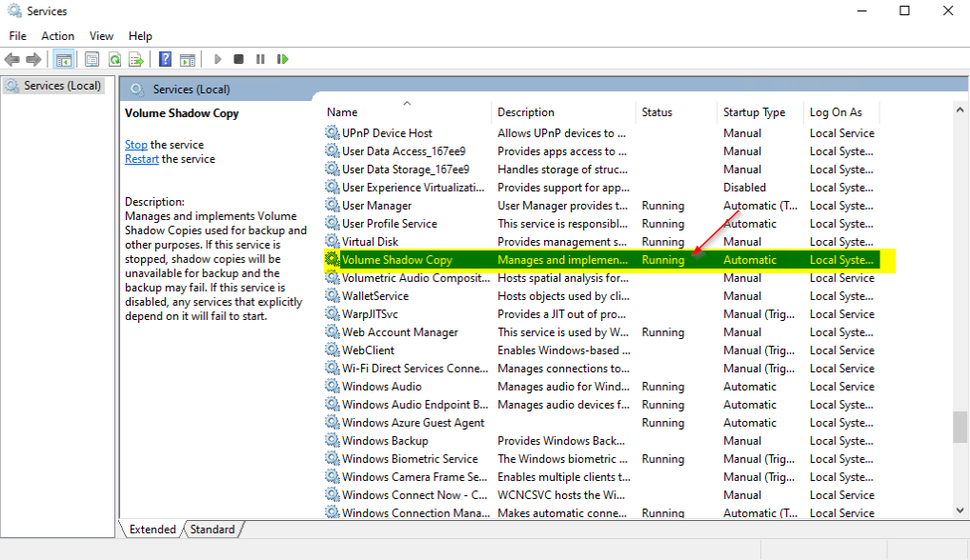Click gear icon of Windows Backup row
970x560 pixels.
click(x=333, y=440)
